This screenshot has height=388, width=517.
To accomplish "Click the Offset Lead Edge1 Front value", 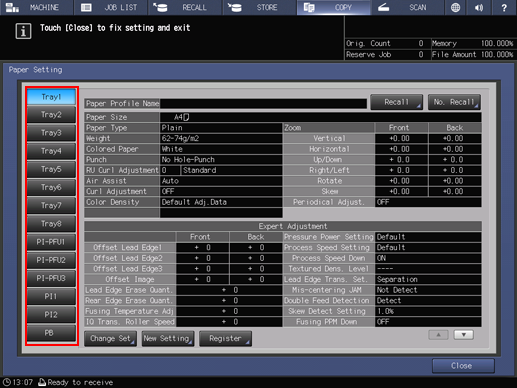I will pos(203,248).
